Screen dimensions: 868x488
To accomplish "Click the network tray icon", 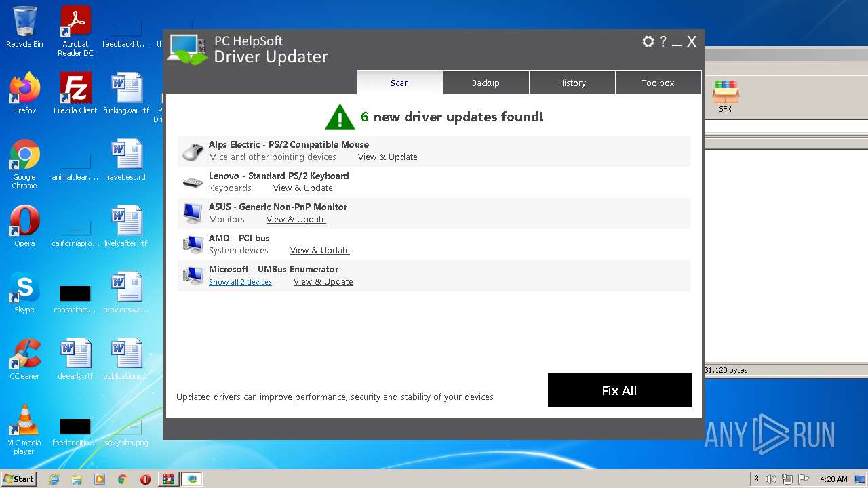I will [x=787, y=479].
